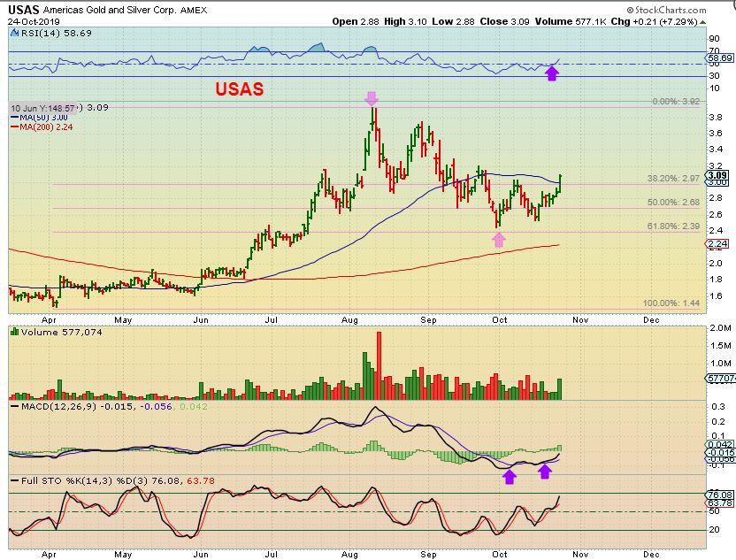Click the up triangle beside Chg
The width and height of the screenshot is (736, 560).
tap(702, 21)
